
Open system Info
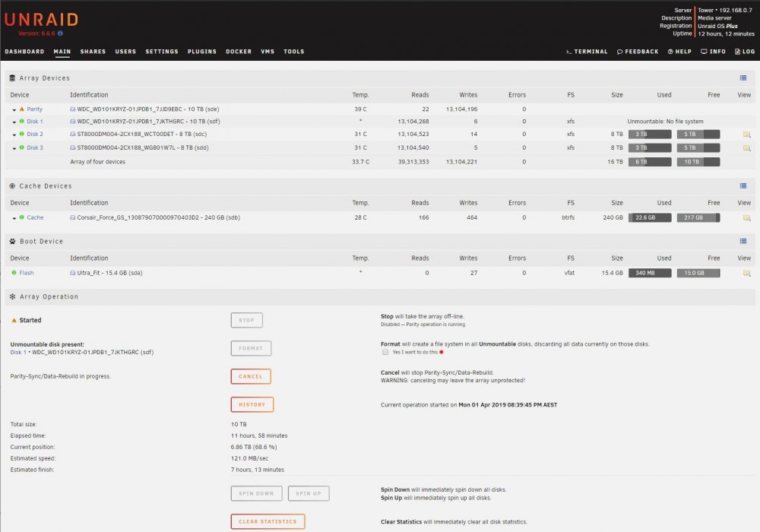point(713,52)
